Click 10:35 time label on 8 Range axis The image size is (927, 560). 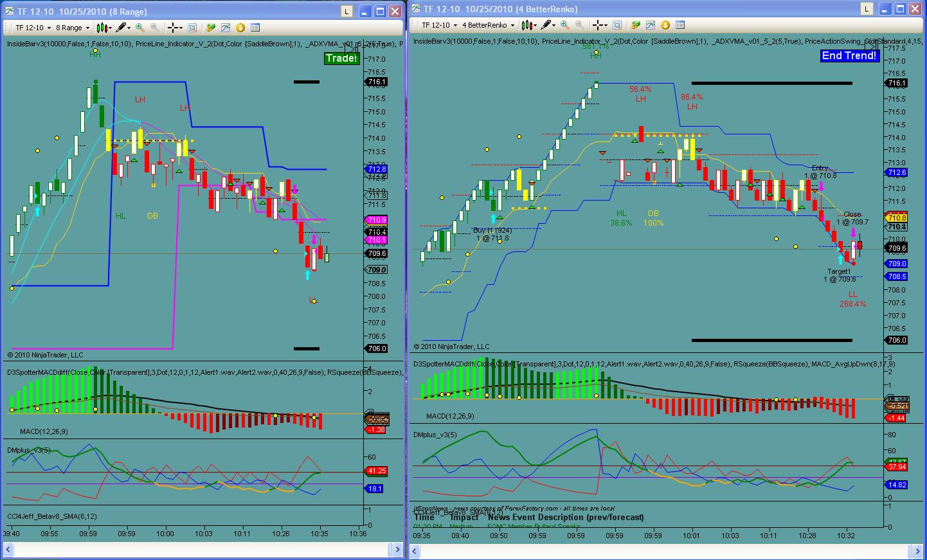(319, 534)
